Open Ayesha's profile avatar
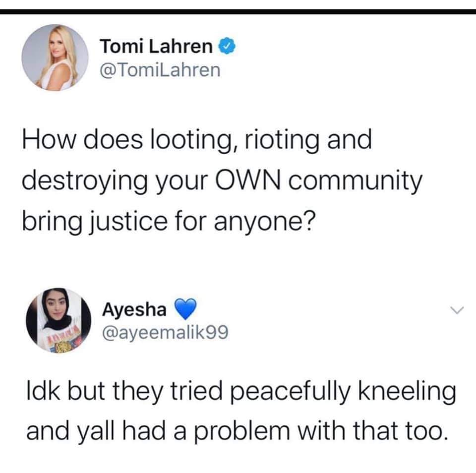The width and height of the screenshot is (476, 473). 59,320
